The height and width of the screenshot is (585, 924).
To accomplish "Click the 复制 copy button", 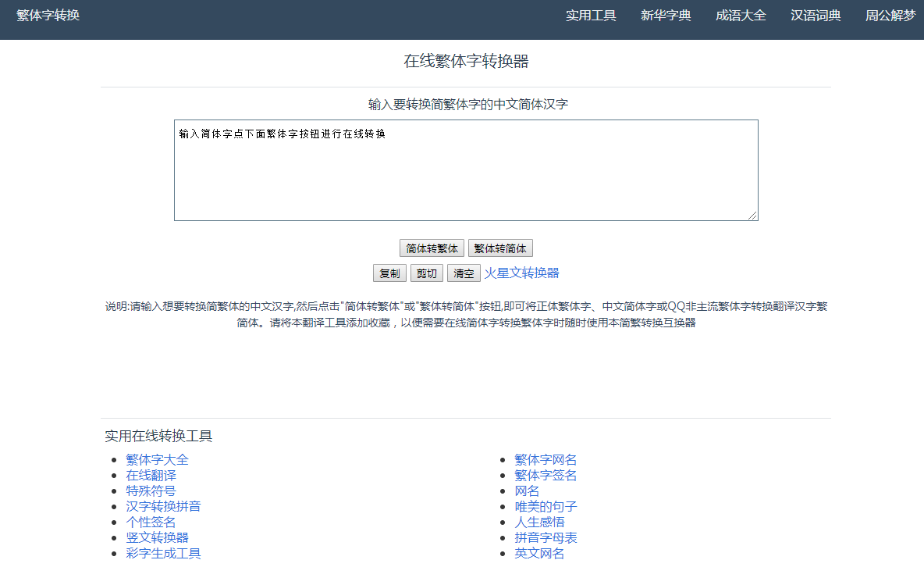I will click(389, 273).
